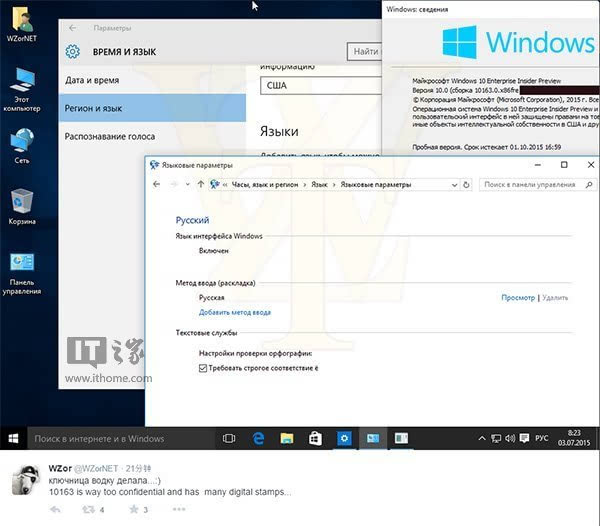Go back using the Control Panel back arrow
This screenshot has height=526, width=600.
(x=157, y=185)
